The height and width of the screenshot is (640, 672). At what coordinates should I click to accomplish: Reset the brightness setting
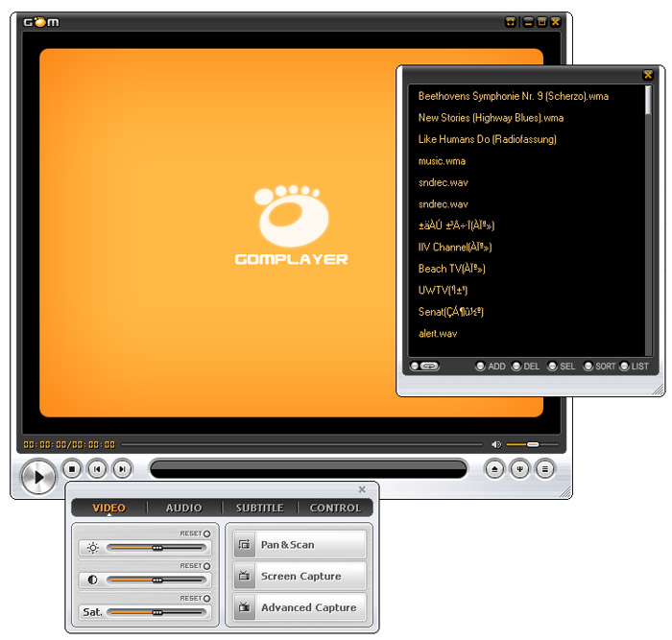(x=205, y=534)
